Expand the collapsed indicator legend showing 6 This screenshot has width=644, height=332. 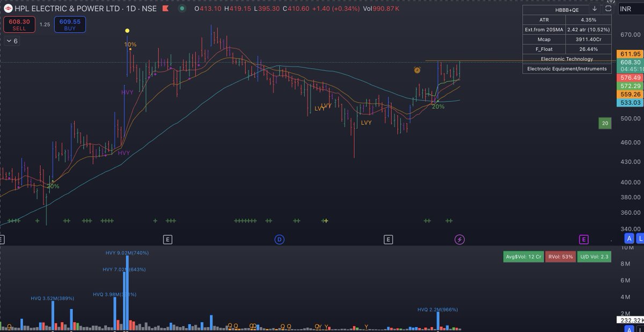[x=11, y=41]
